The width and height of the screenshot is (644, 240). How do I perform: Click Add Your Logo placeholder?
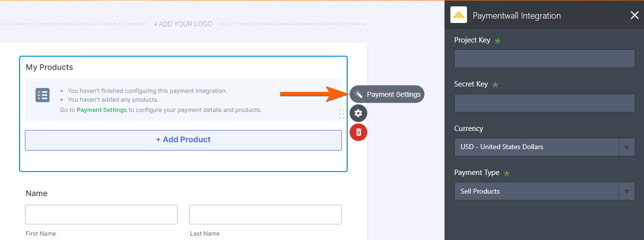[x=183, y=24]
